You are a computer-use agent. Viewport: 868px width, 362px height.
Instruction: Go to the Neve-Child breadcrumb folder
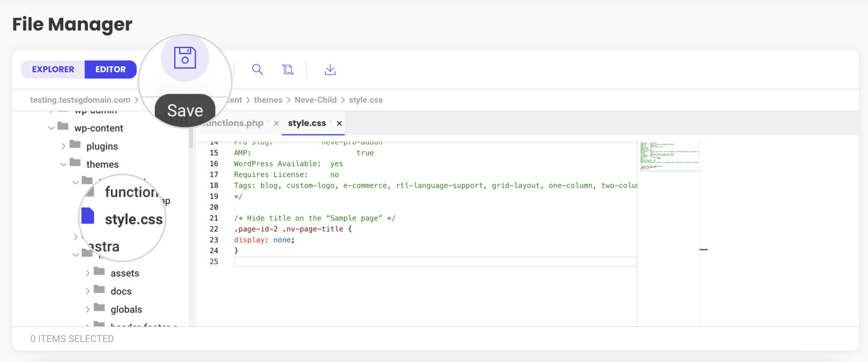point(315,100)
